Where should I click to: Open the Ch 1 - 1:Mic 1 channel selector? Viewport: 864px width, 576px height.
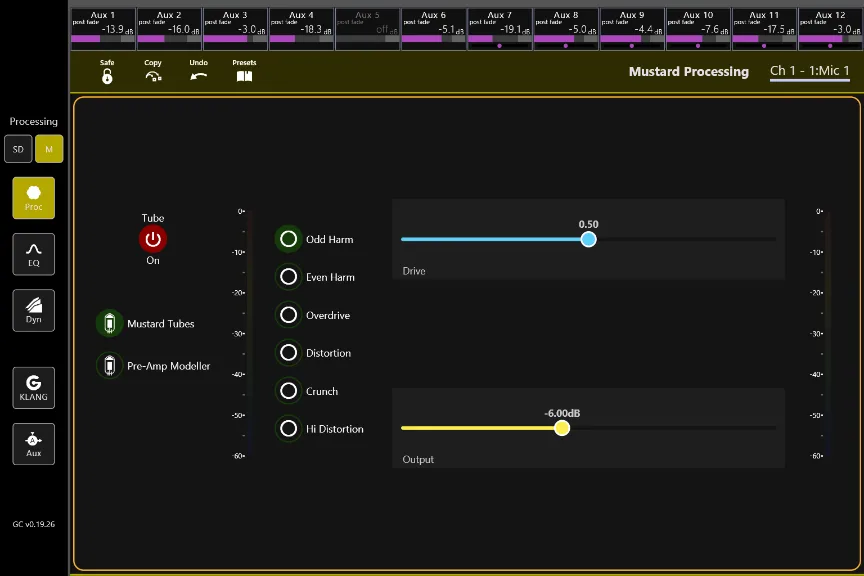(809, 71)
